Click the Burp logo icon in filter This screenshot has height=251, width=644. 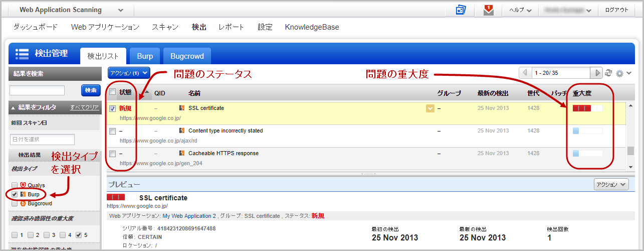23,194
